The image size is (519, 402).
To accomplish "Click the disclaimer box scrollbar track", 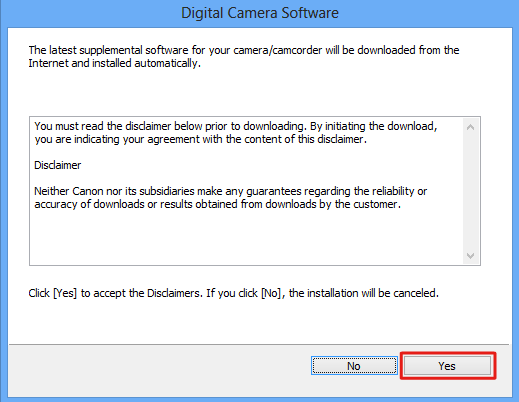I will tap(471, 191).
